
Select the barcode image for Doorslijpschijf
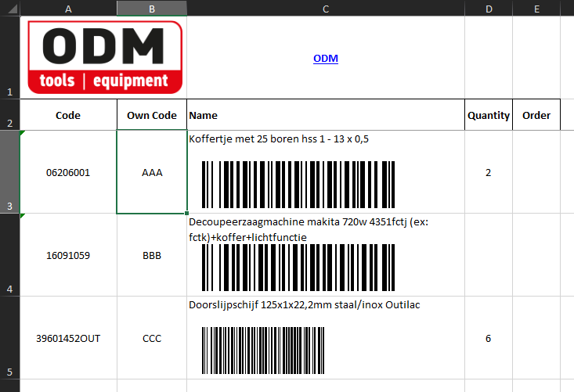tap(263, 351)
